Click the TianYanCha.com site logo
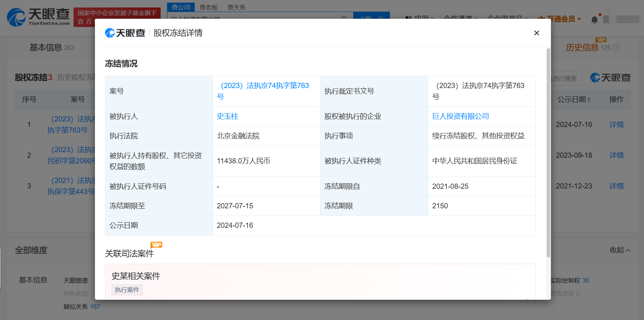The width and height of the screenshot is (644, 320). point(38,17)
